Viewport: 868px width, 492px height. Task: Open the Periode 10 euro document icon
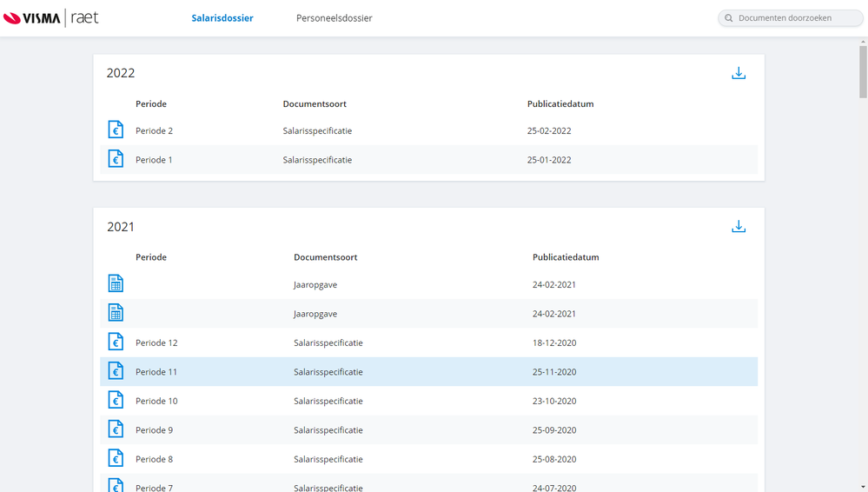pyautogui.click(x=116, y=401)
